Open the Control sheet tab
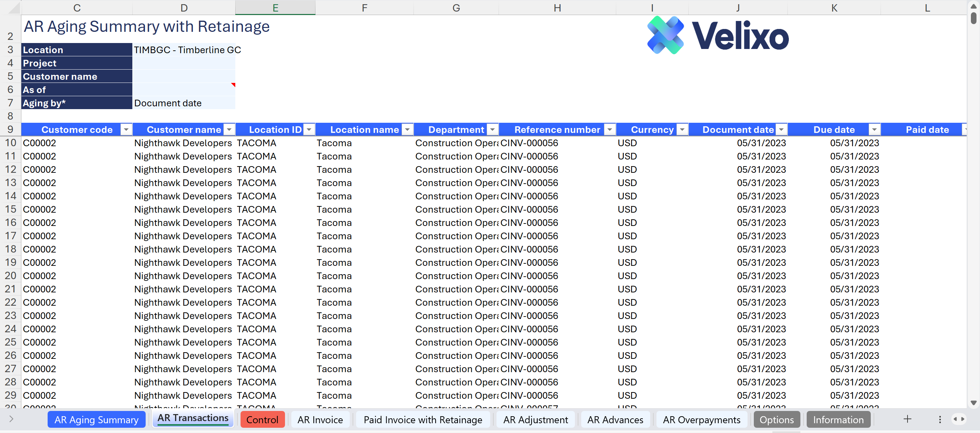This screenshot has width=980, height=433. [x=262, y=419]
